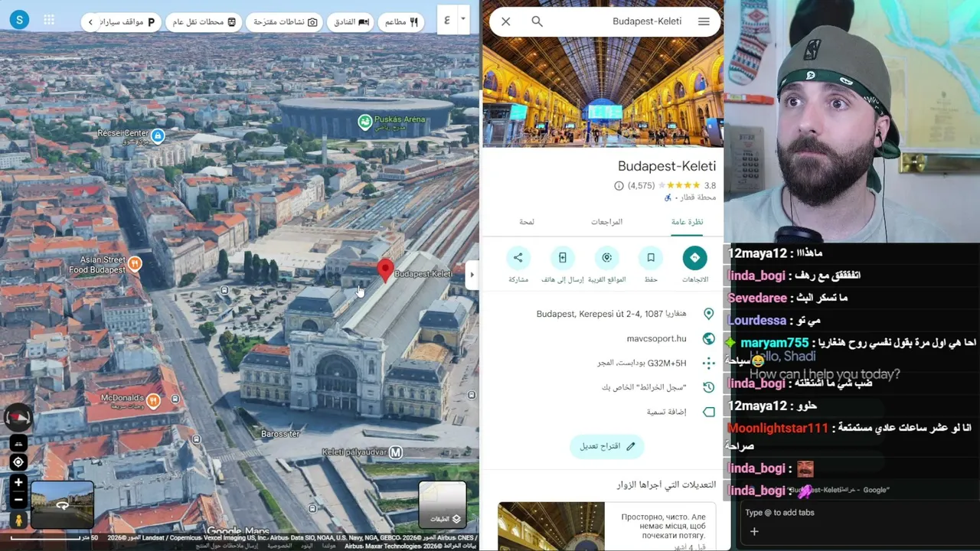
Task: Zoom out on the map
Action: pyautogui.click(x=18, y=500)
